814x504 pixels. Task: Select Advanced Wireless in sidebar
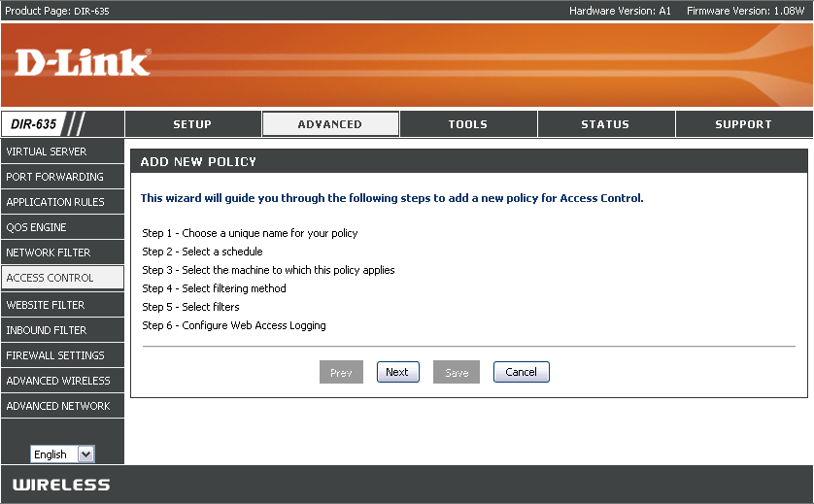(x=62, y=381)
